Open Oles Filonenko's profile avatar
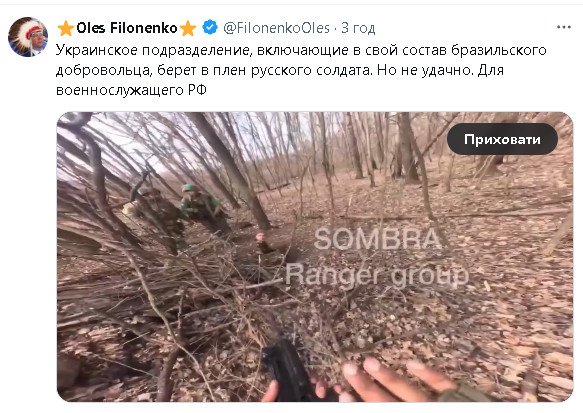The image size is (583, 413). tap(28, 37)
